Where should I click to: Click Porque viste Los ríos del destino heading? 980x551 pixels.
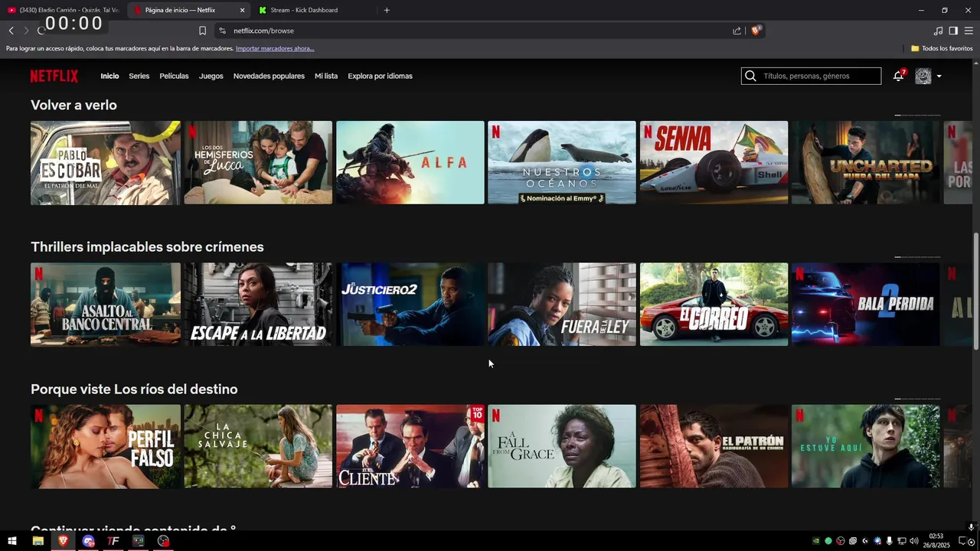pos(134,390)
